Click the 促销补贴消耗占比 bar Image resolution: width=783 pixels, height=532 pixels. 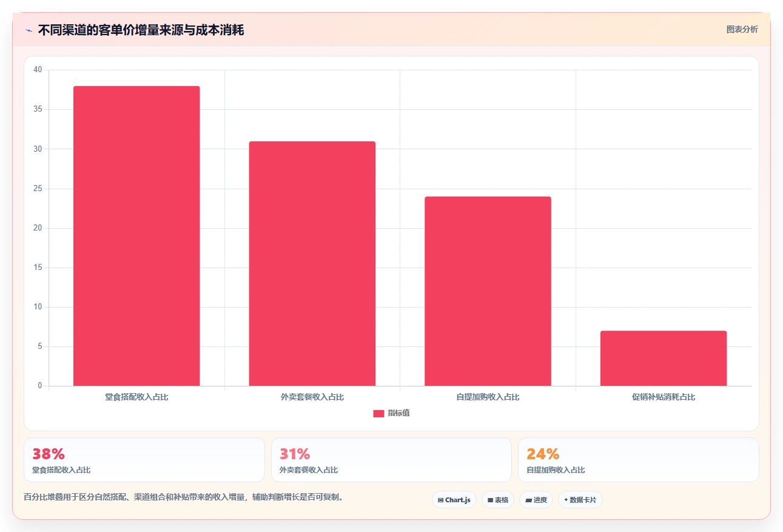point(664,358)
